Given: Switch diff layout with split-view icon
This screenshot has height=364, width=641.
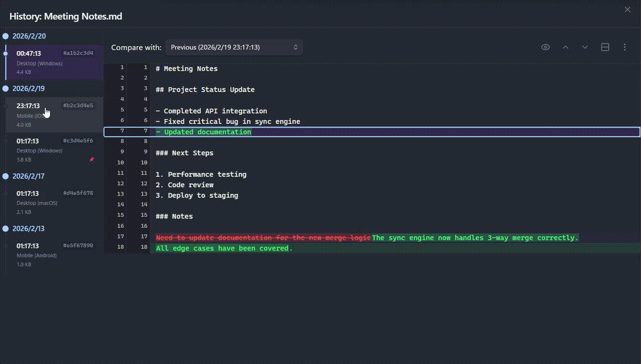Looking at the screenshot, I should click(605, 47).
